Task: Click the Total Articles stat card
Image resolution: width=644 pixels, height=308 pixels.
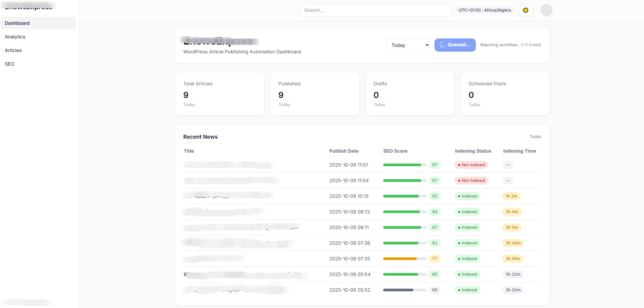Action: coord(219,94)
